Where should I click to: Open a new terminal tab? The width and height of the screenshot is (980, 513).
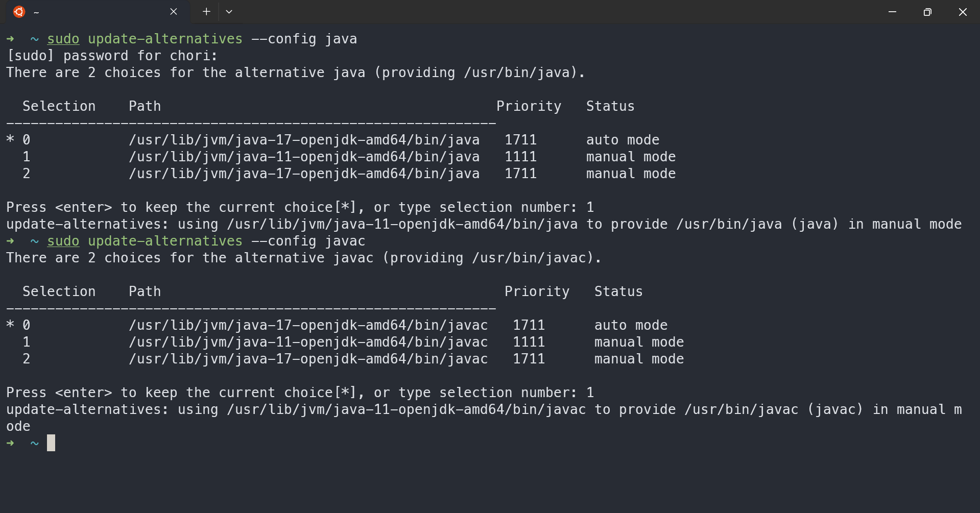(206, 12)
